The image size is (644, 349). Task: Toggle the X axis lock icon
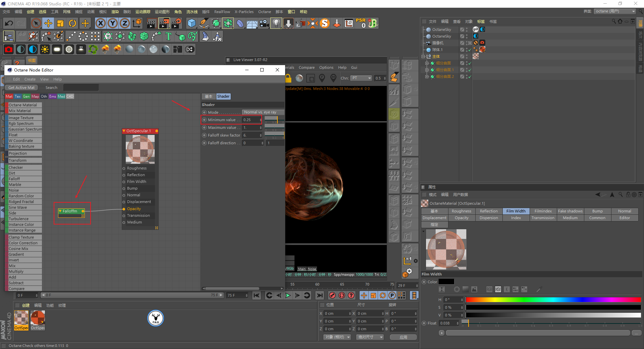coord(100,23)
